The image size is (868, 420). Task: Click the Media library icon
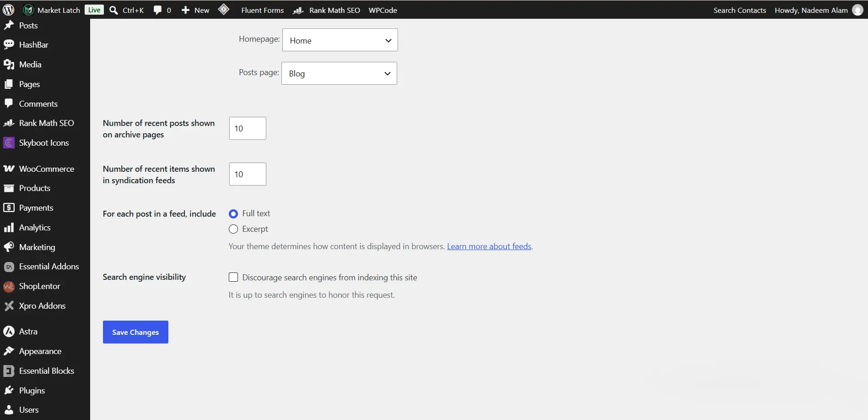(x=9, y=65)
